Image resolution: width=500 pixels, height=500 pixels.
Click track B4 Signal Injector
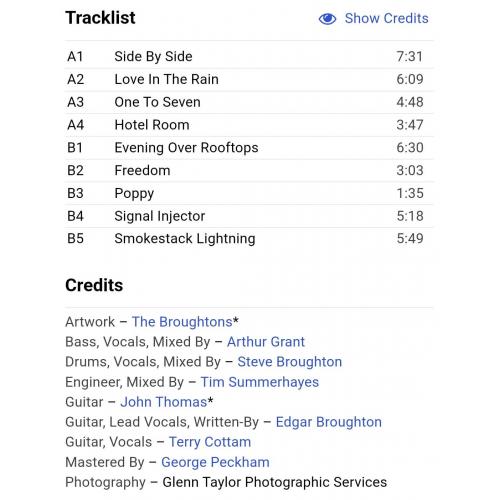pos(249,216)
